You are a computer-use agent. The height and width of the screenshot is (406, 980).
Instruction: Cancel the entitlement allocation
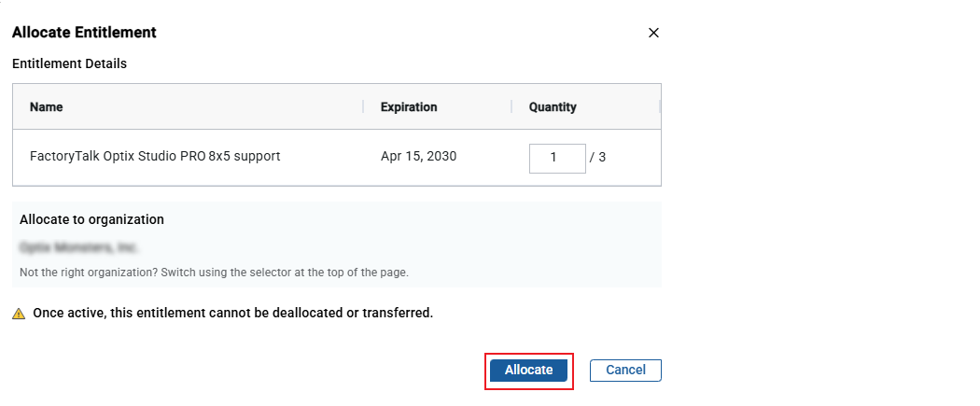point(625,370)
